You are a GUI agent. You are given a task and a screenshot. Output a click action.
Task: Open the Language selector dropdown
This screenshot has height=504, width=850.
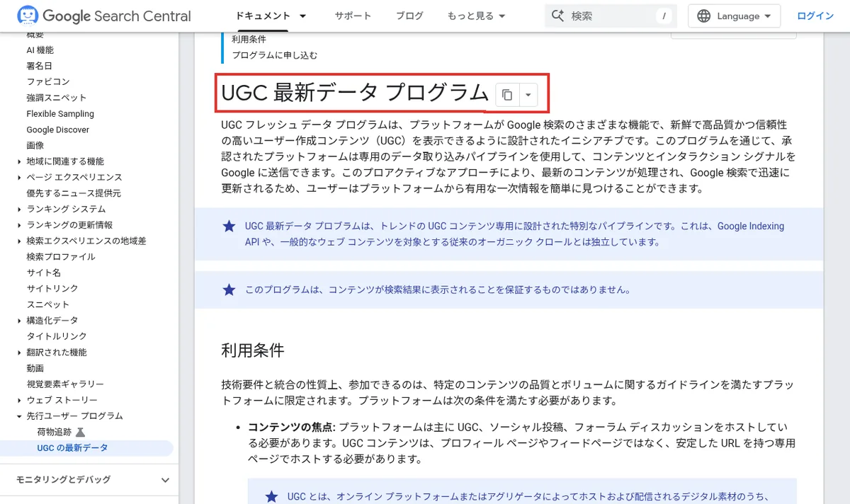pos(734,16)
